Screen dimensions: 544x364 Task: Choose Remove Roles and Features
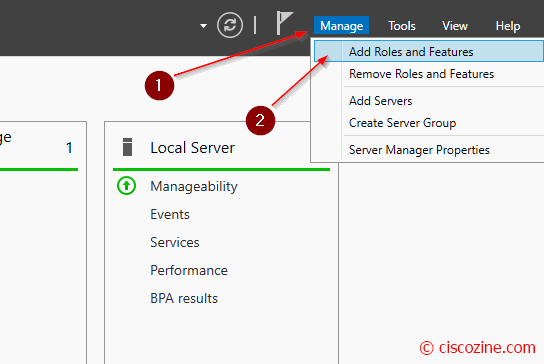pyautogui.click(x=421, y=74)
